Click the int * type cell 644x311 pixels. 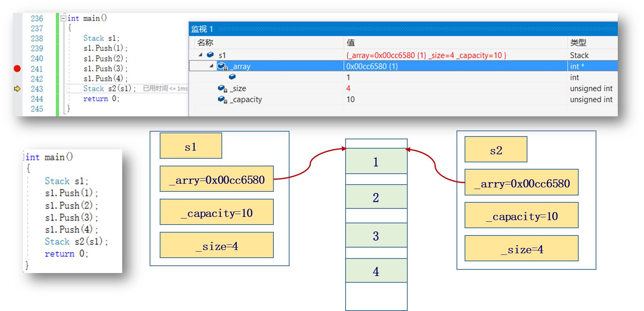577,66
